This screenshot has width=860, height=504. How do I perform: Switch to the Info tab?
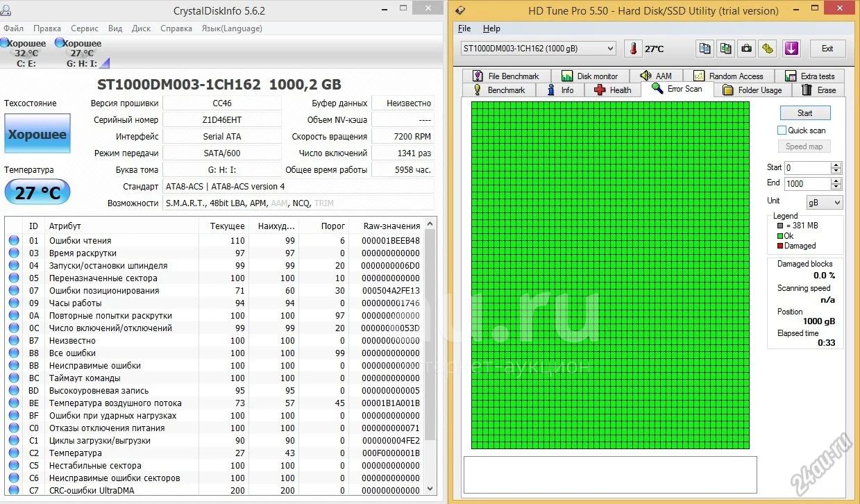560,90
